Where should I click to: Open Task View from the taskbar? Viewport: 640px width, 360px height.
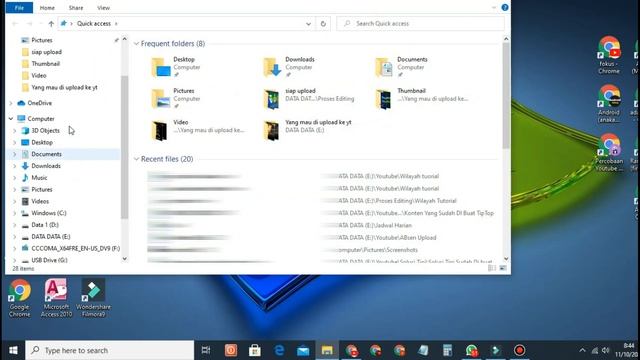click(206, 350)
